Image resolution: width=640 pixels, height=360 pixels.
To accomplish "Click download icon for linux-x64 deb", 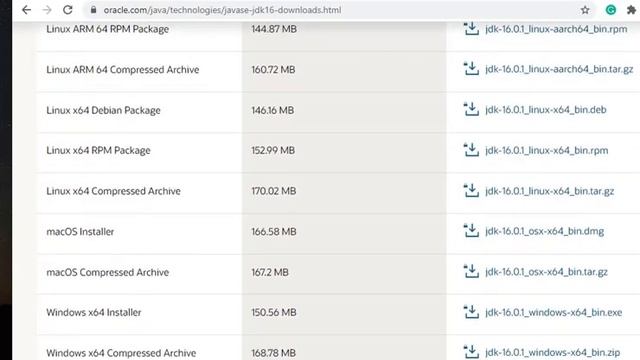I will [x=471, y=109].
